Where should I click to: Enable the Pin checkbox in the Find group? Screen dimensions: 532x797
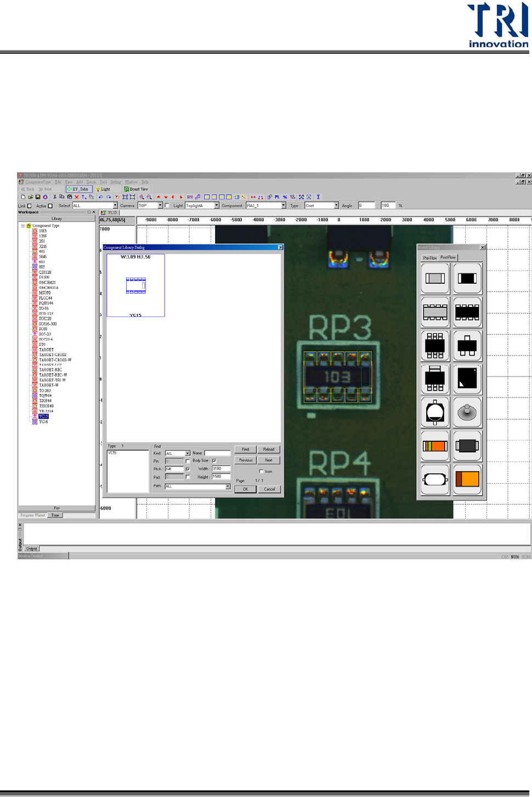(x=188, y=461)
